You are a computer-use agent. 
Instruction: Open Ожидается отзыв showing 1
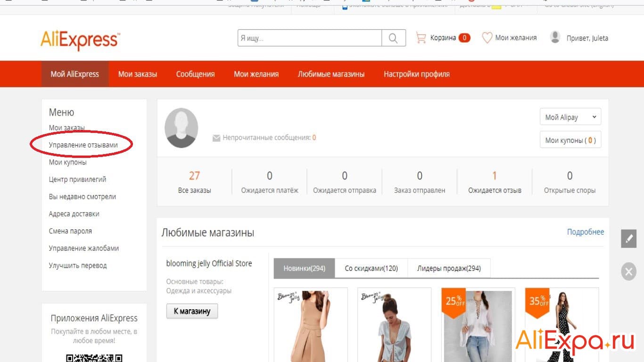(495, 182)
